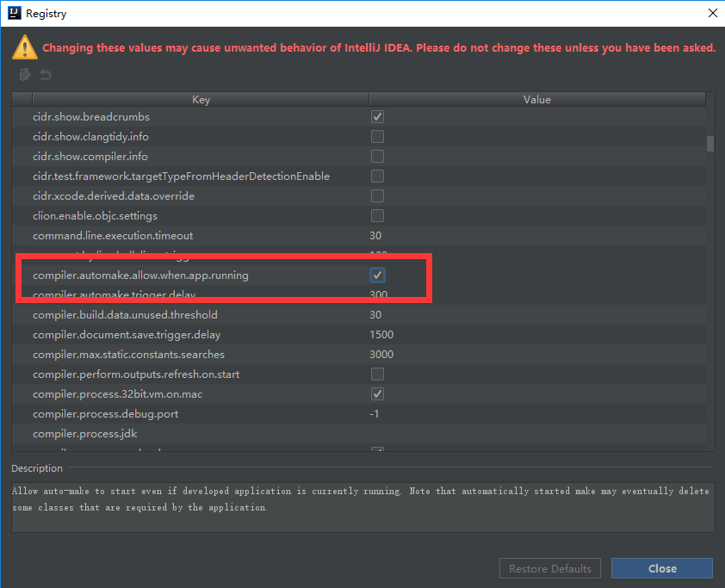The image size is (725, 588).
Task: Click the empty compiler.process.jdk value cell
Action: tap(537, 434)
